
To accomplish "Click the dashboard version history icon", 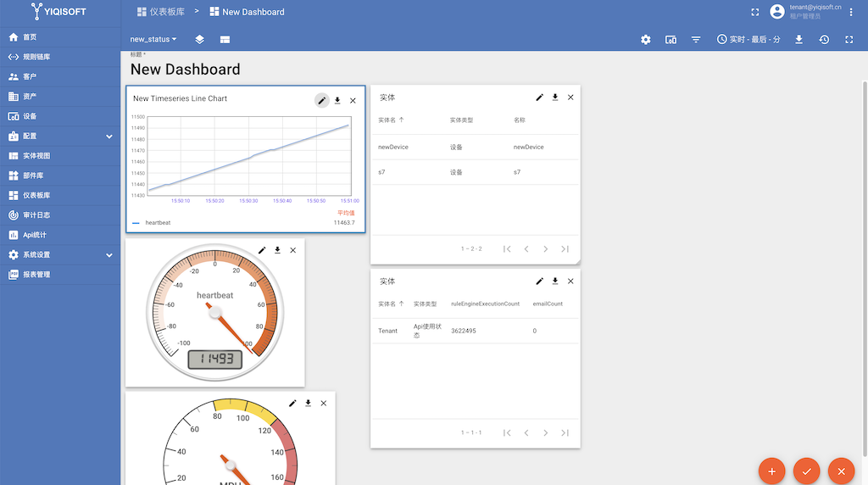I will [x=824, y=40].
